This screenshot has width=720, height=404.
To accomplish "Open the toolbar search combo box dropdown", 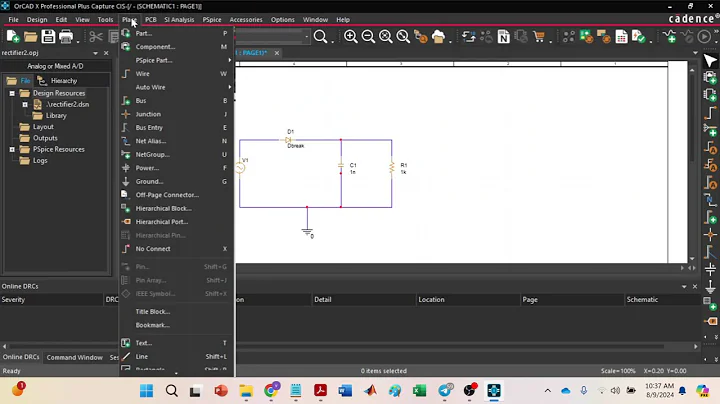I will (306, 37).
